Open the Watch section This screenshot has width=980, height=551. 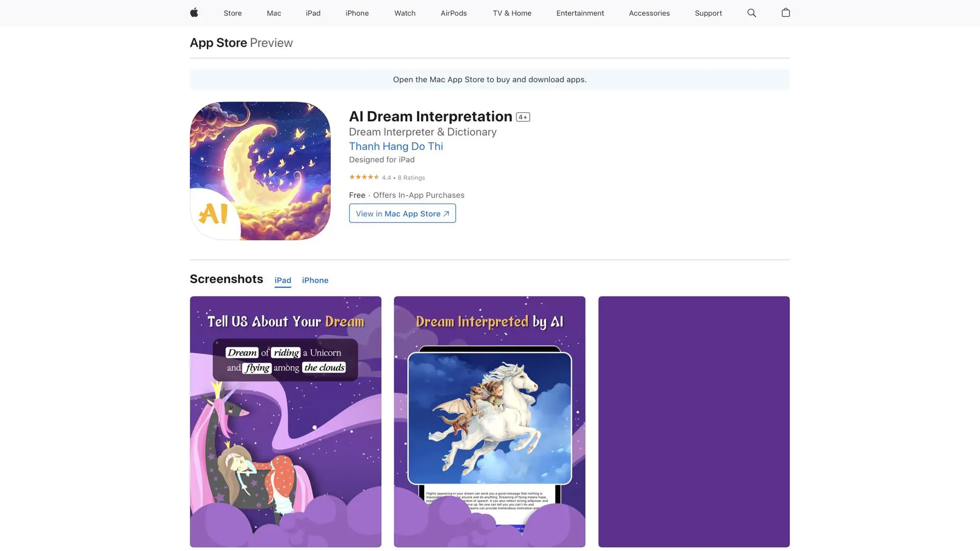(405, 13)
